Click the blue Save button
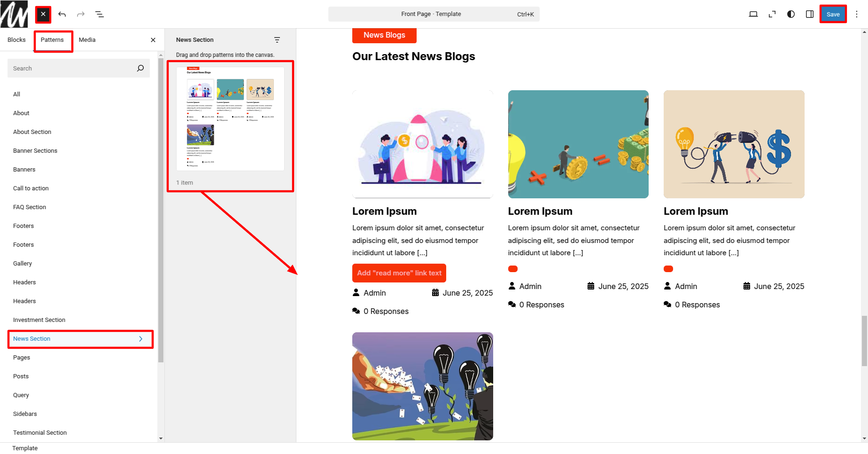The width and height of the screenshot is (868, 454). pos(833,14)
